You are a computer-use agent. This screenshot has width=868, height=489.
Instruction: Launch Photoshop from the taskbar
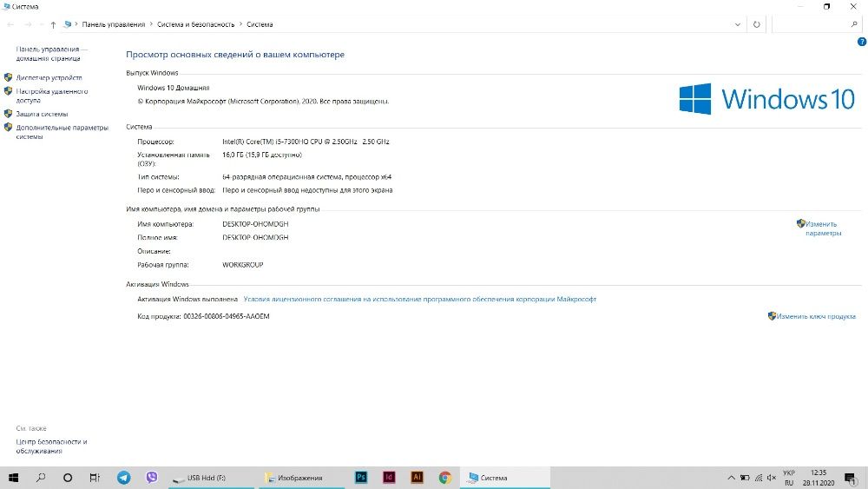tap(361, 477)
